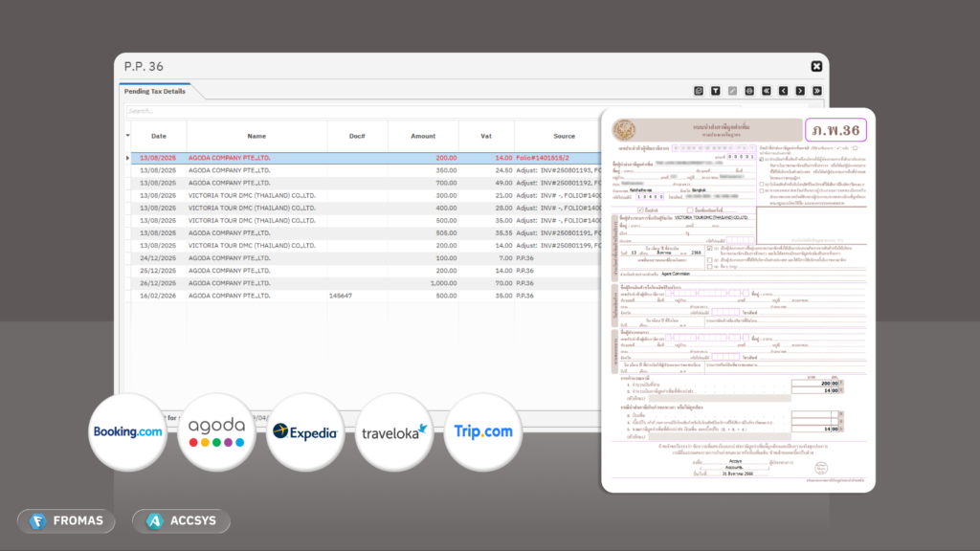This screenshot has width=980, height=551.
Task: Select the source cell Adjust: INV#250801199
Action: coord(558,246)
